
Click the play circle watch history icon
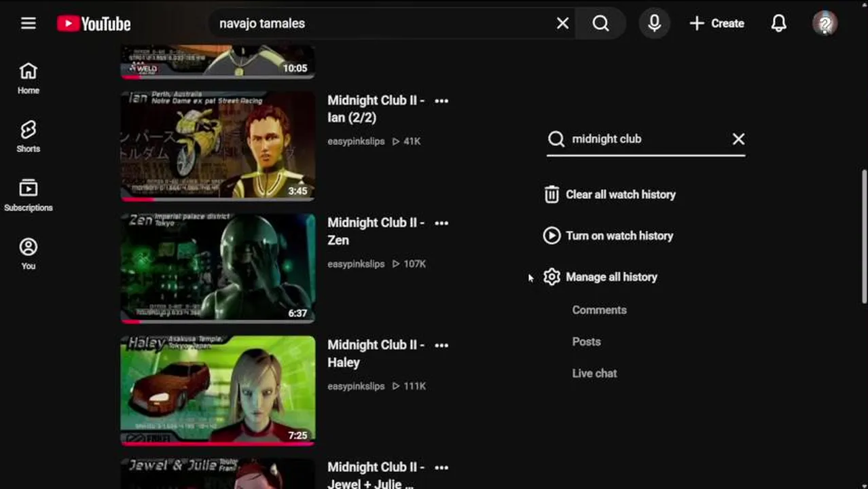[x=551, y=236]
